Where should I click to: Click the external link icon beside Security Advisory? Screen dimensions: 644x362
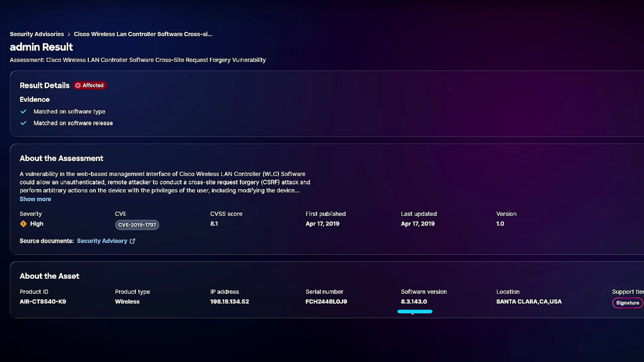coord(132,241)
